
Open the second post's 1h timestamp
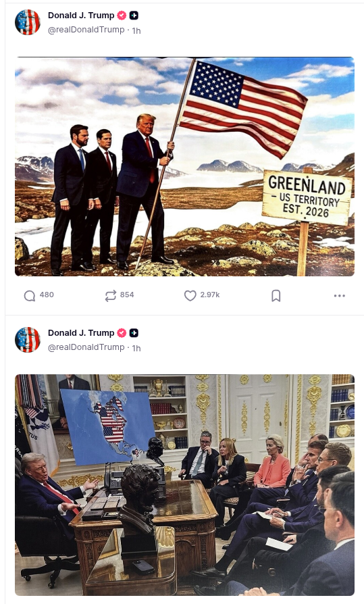point(136,348)
